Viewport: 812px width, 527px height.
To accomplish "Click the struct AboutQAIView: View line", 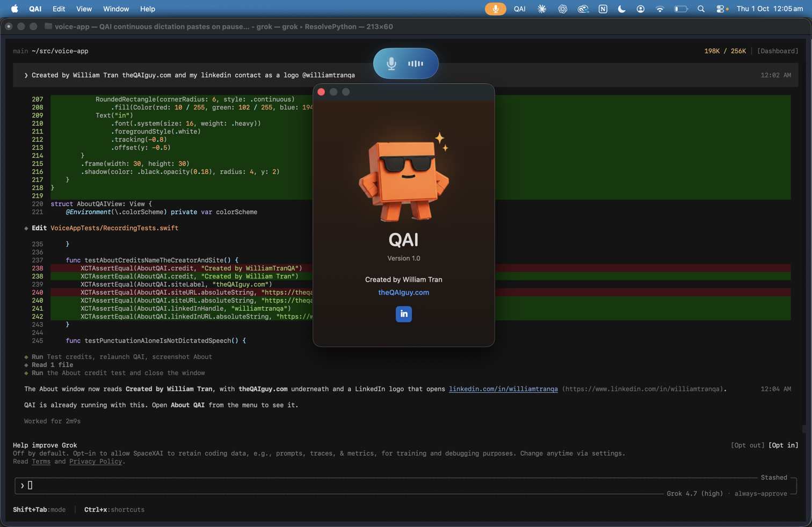I will coord(101,204).
